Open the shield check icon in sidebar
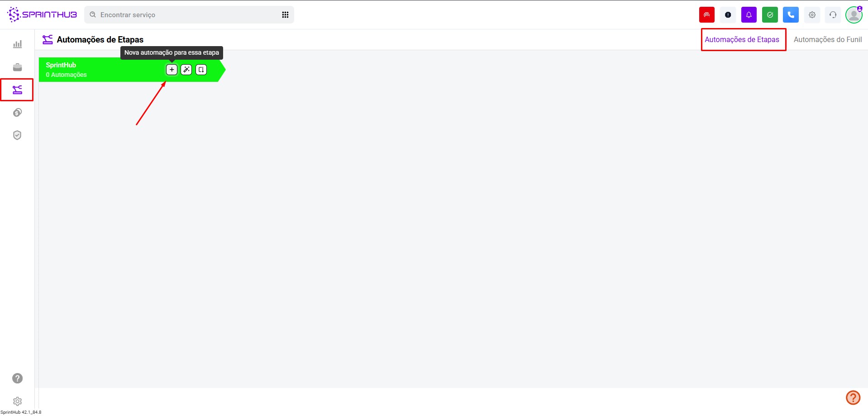The image size is (868, 416). [17, 135]
